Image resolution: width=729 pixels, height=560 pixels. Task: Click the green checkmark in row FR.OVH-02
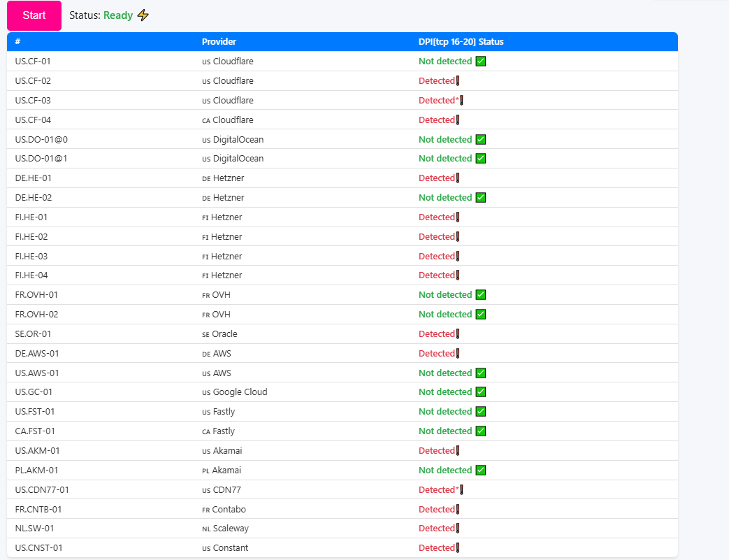[x=481, y=315]
